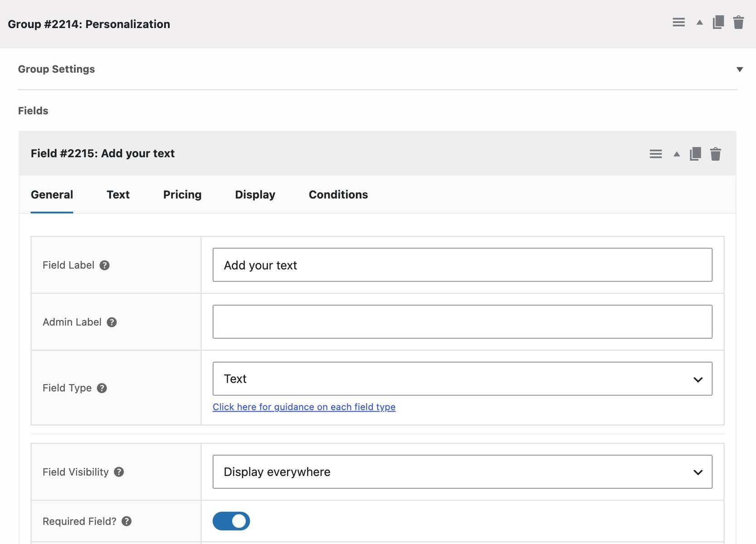
Task: Delete Group #2214 with trash icon
Action: click(x=738, y=22)
